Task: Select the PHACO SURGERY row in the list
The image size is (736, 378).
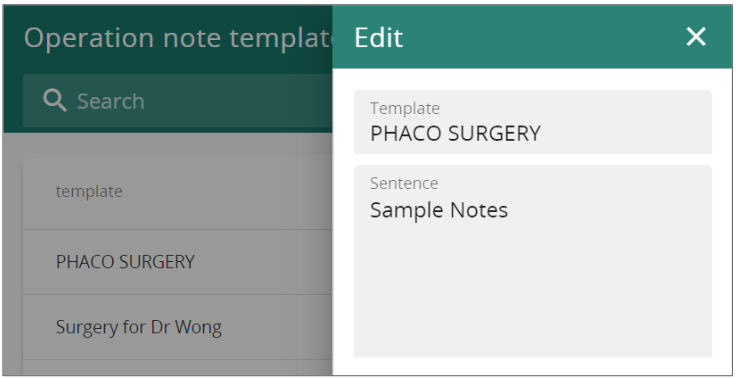Action: pos(178,262)
